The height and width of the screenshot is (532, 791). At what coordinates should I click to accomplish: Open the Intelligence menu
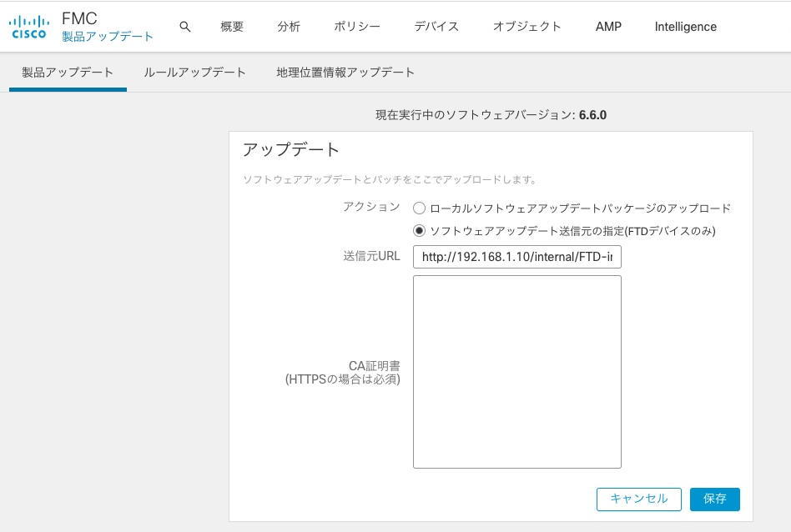[x=685, y=27]
